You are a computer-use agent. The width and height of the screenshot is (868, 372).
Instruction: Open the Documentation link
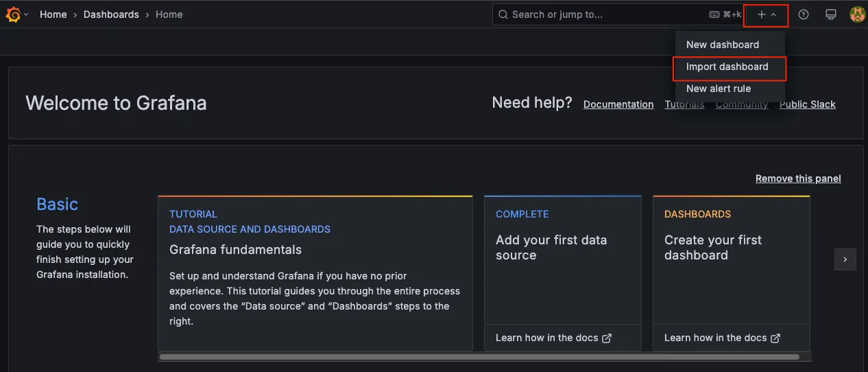(x=618, y=104)
